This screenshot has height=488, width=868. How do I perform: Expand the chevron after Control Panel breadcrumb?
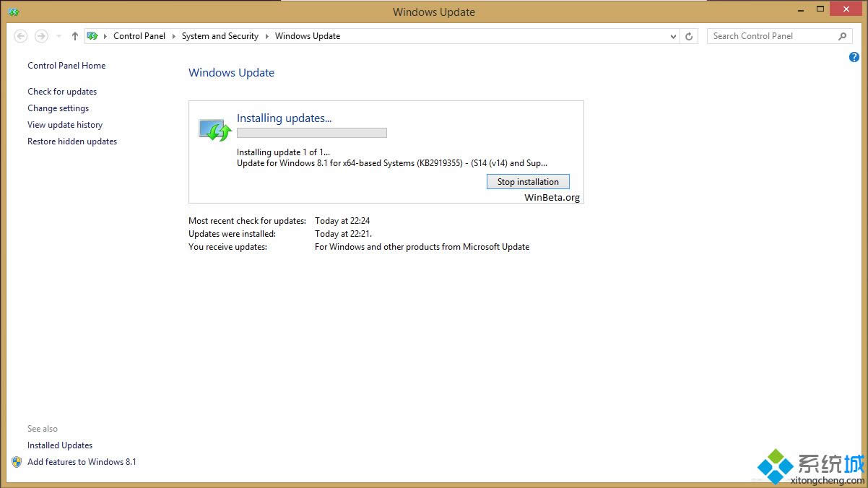(173, 36)
